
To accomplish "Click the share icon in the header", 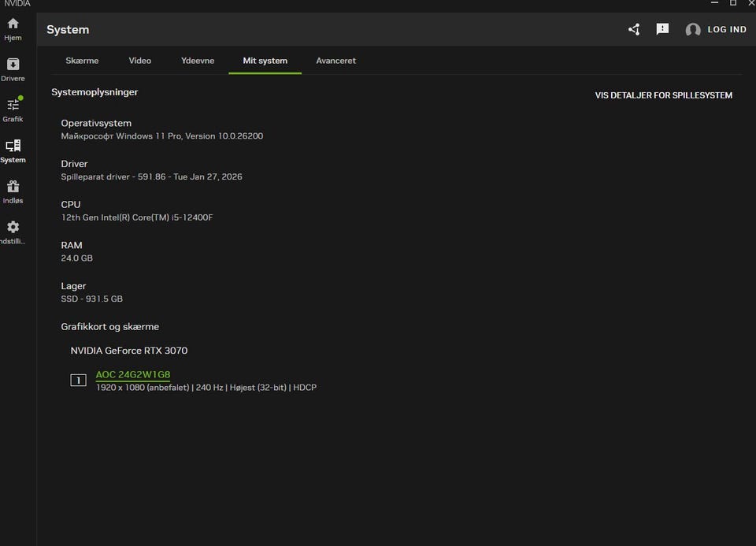I will 634,29.
